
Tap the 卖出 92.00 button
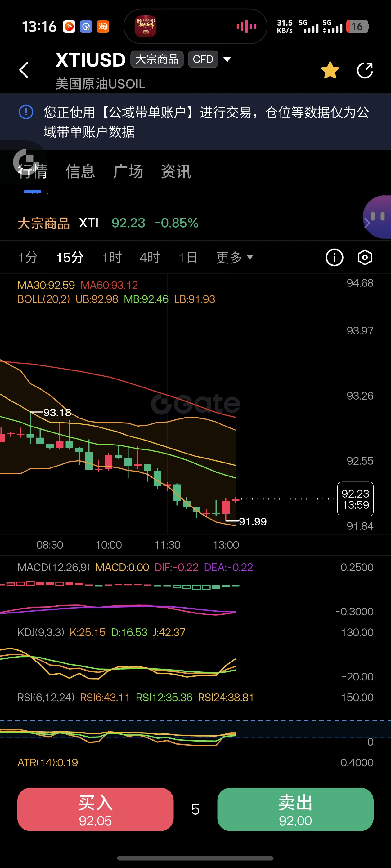(295, 809)
